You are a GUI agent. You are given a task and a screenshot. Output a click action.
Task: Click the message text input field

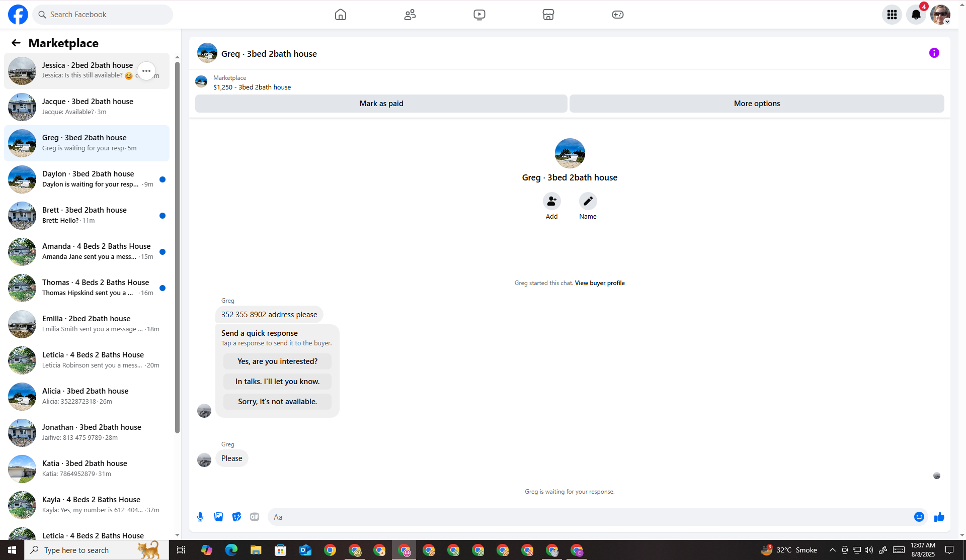click(589, 517)
